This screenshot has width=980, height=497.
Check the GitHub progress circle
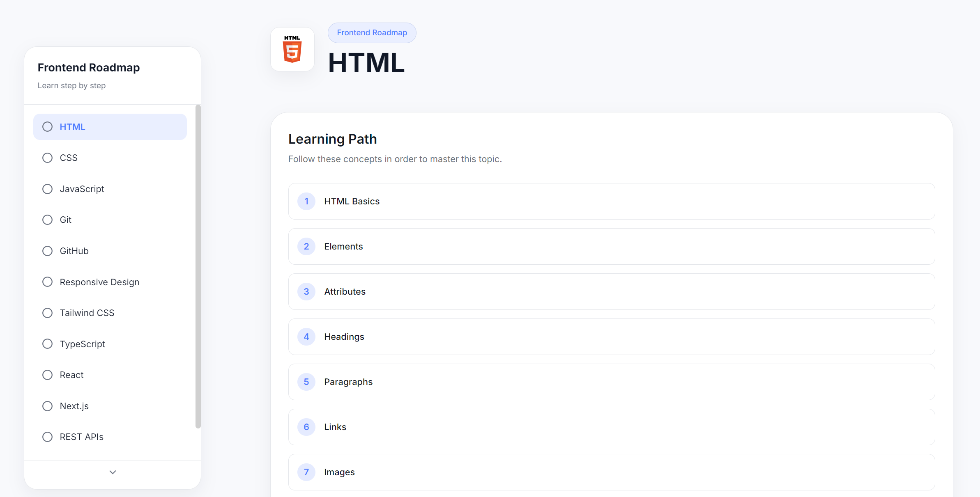point(48,251)
